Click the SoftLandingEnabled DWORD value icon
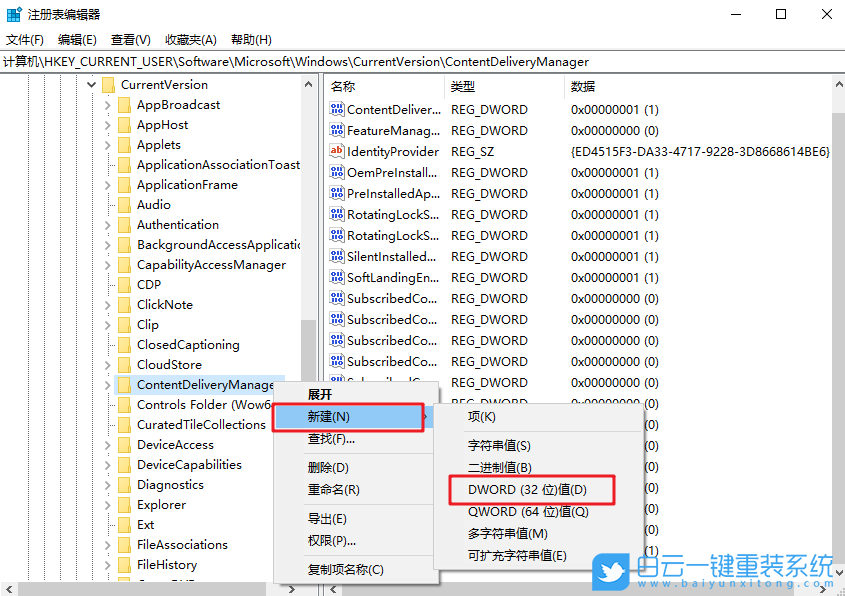Image resolution: width=845 pixels, height=596 pixels. click(337, 277)
